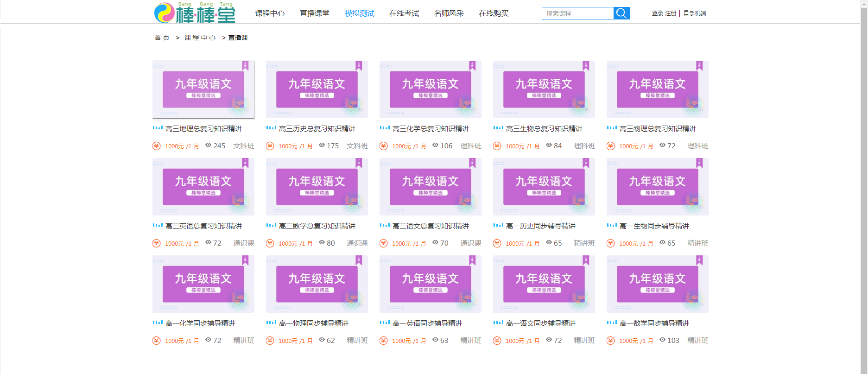Open the 高一化学同步辅导精讲 title link
868x374 pixels.
click(200, 323)
